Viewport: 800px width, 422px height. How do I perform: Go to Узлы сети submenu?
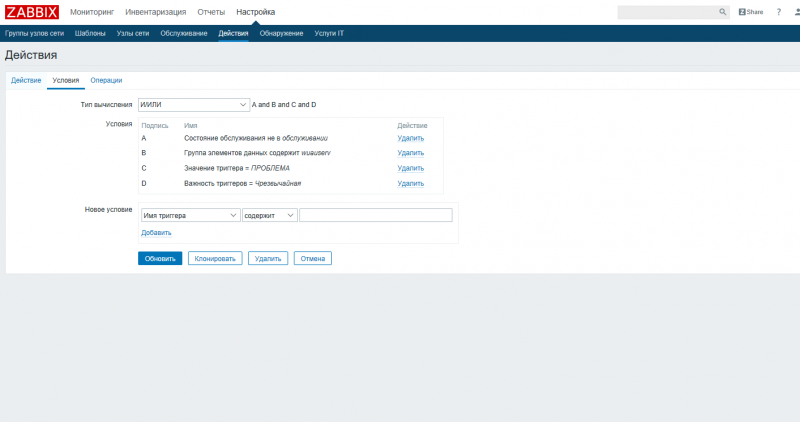(x=133, y=33)
